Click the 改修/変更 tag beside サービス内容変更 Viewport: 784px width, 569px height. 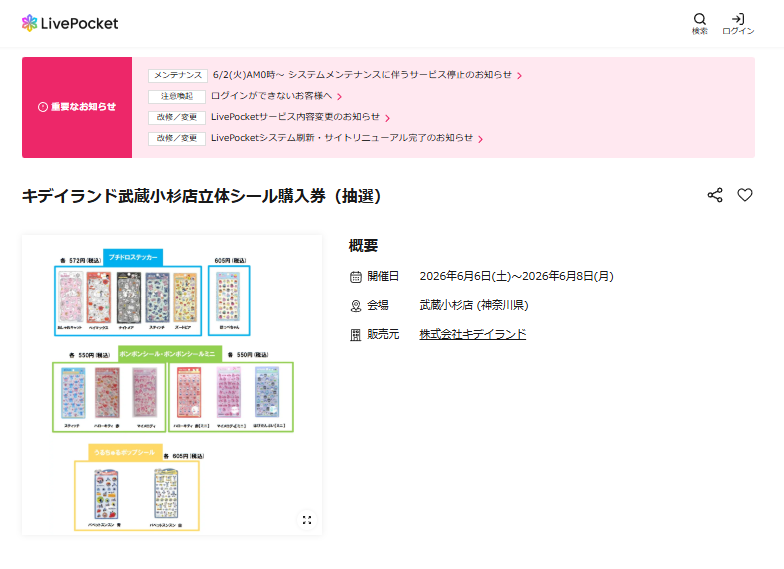tap(177, 118)
